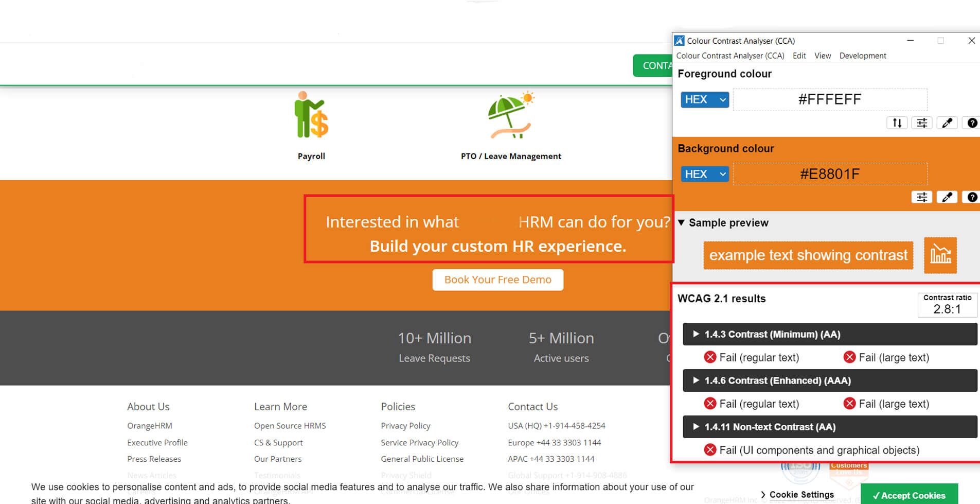The image size is (980, 504).
Task: Pick background colour with eyedropper
Action: 947,197
